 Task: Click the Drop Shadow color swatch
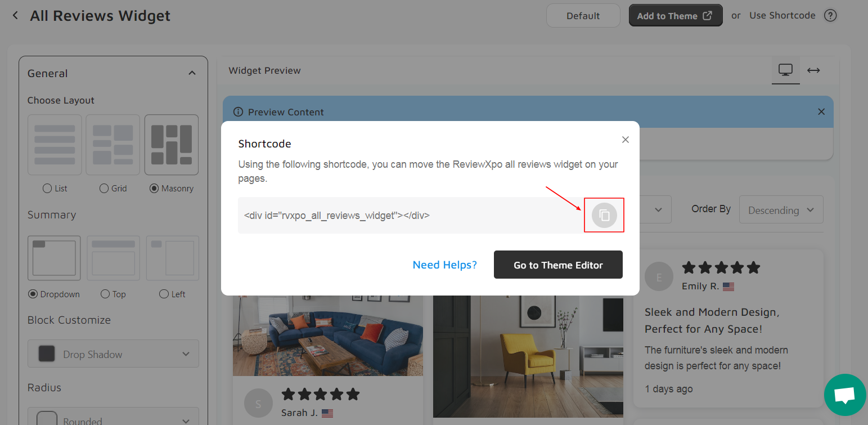click(47, 354)
